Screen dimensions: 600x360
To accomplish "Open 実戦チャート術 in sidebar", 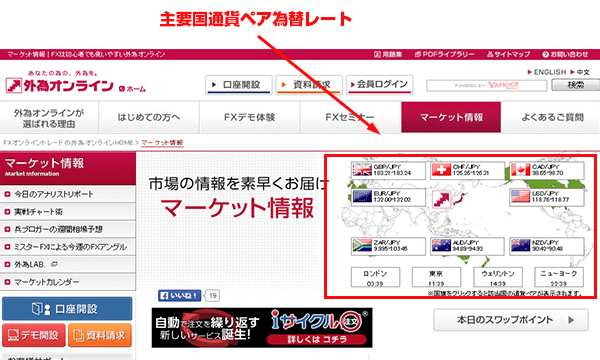I will pyautogui.click(x=68, y=212).
